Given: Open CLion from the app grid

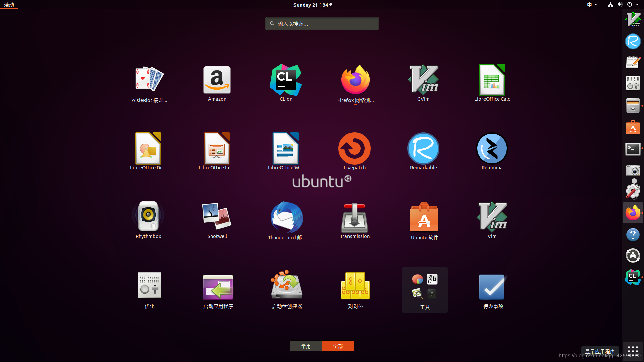Looking at the screenshot, I should (286, 80).
